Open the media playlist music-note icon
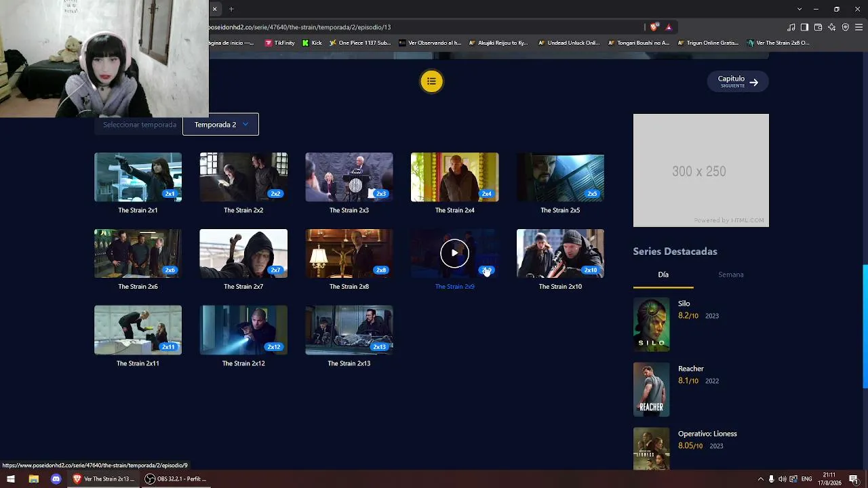 point(791,27)
